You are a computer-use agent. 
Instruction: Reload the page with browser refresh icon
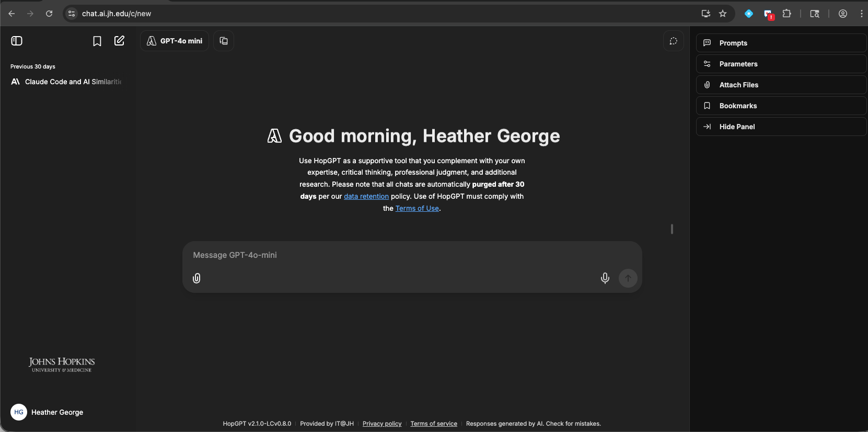(x=49, y=14)
